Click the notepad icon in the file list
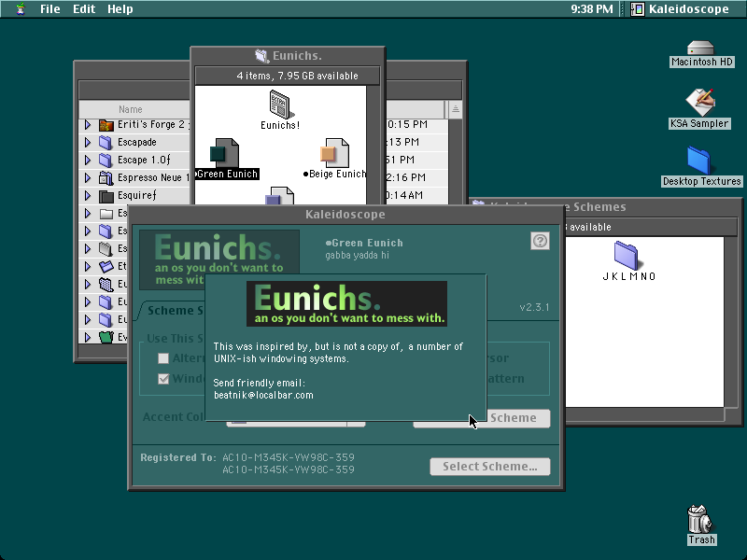Image resolution: width=747 pixels, height=560 pixels. click(106, 248)
